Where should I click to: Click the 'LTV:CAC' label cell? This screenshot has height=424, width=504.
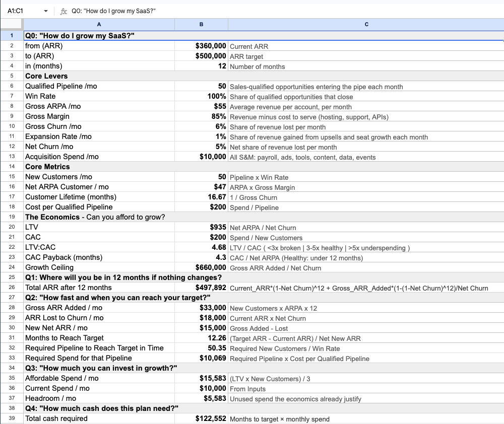point(99,247)
